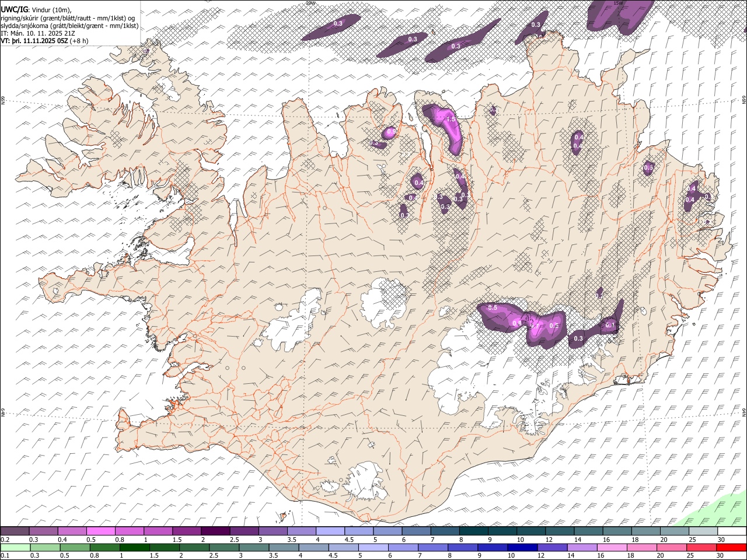Pick the light lavender snow swatch between 4 and 4.5
The image size is (747, 560).
point(330,531)
